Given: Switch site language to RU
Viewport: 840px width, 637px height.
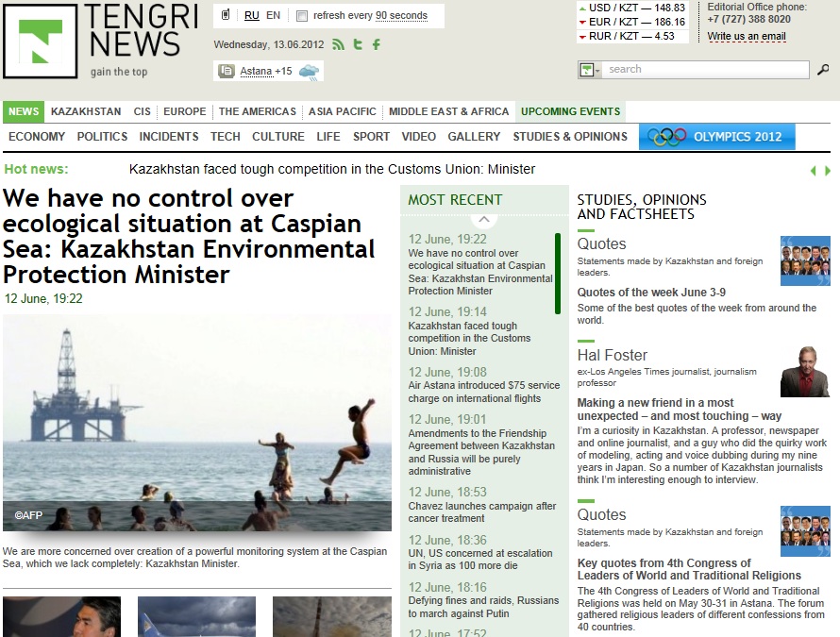Looking at the screenshot, I should point(251,15).
